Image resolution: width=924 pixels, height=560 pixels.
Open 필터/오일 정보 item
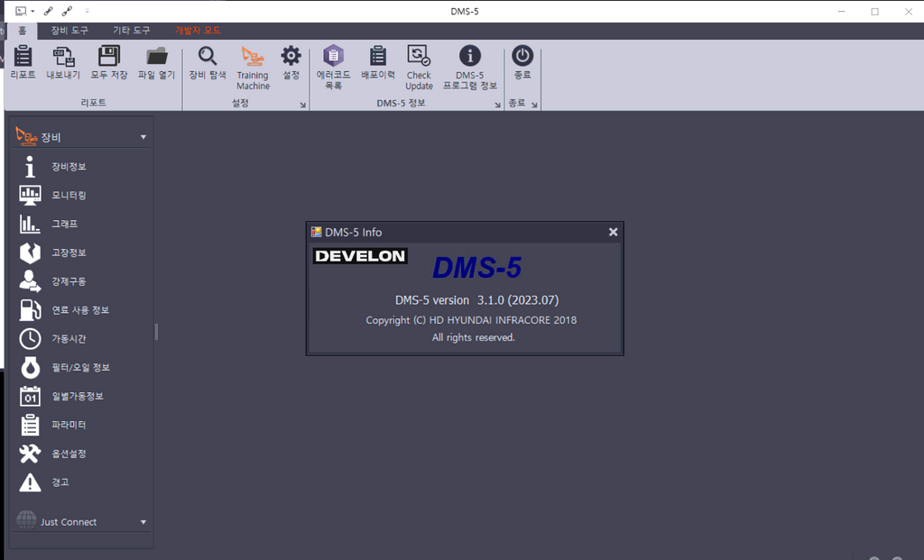pos(81,367)
